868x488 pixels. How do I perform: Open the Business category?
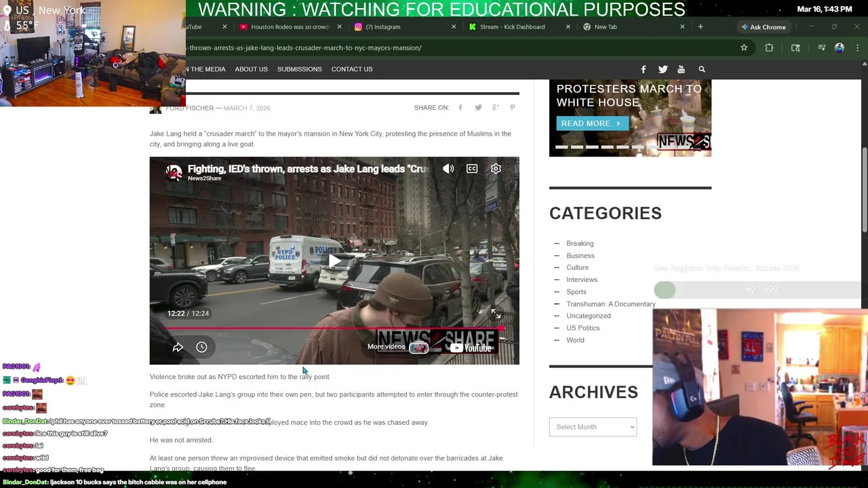[580, 256]
